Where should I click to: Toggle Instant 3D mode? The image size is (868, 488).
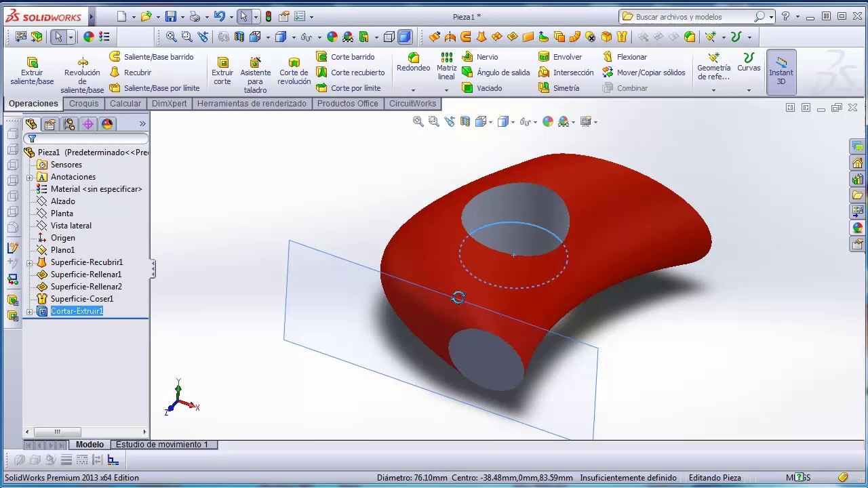pyautogui.click(x=781, y=71)
